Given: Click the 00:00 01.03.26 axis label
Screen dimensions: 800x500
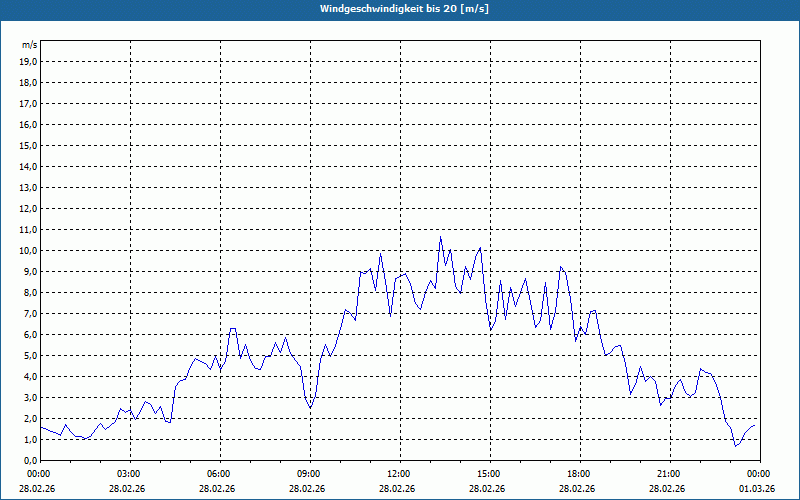Looking at the screenshot, I should [x=757, y=481].
